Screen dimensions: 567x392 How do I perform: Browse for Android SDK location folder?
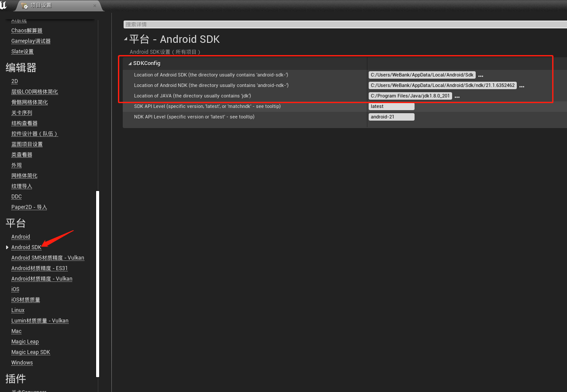click(x=481, y=75)
